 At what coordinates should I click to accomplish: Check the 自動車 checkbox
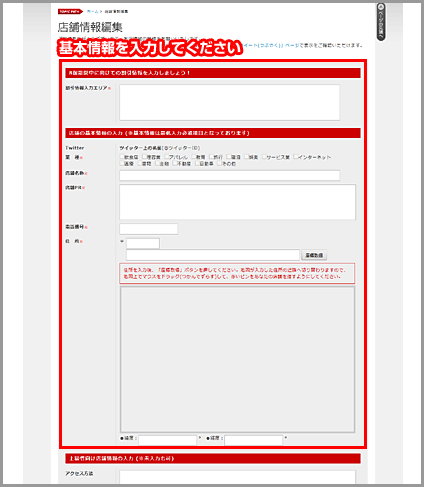(197, 163)
